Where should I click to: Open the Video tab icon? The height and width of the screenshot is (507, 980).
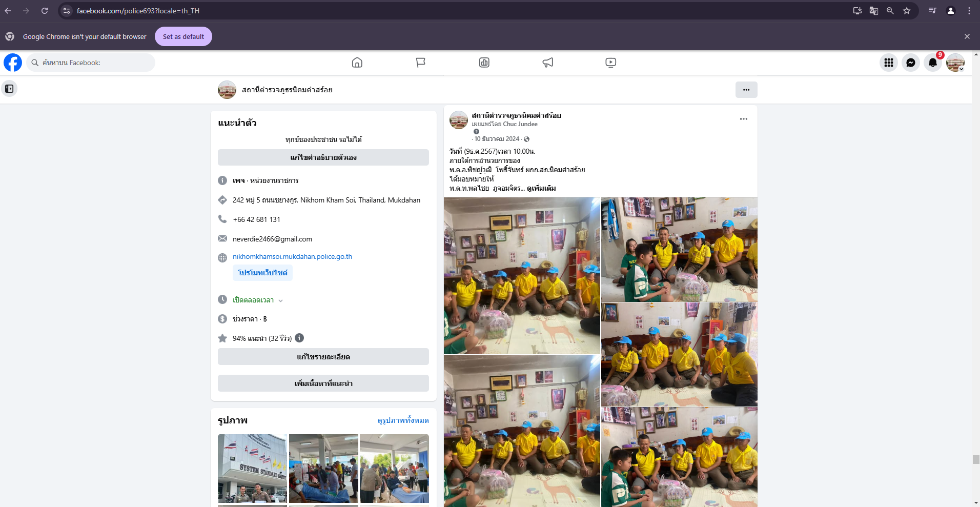click(610, 63)
